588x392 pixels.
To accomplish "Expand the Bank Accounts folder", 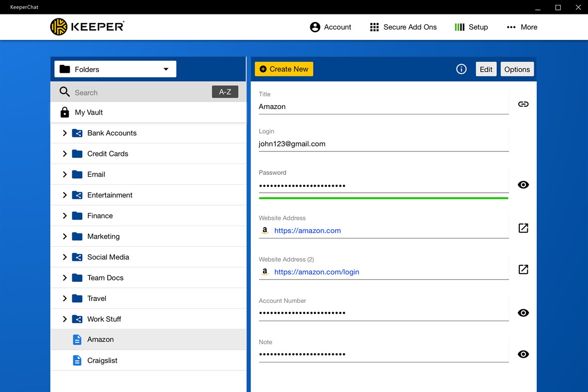I will (64, 133).
